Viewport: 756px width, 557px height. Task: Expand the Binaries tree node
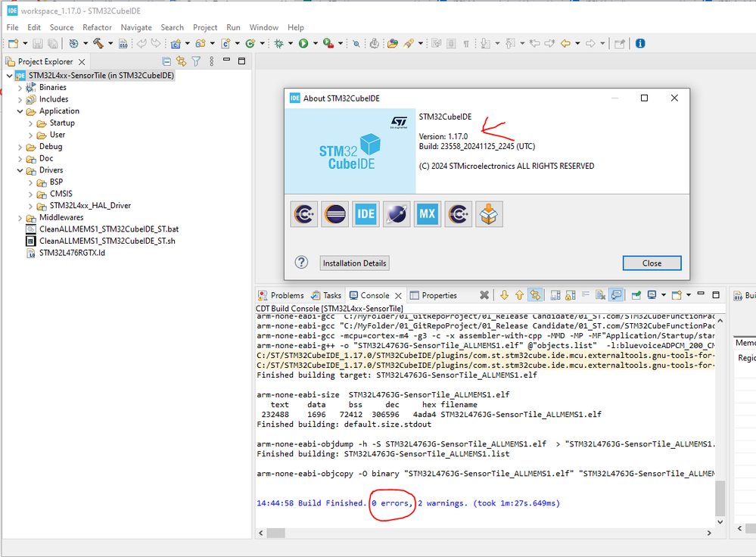coord(20,88)
